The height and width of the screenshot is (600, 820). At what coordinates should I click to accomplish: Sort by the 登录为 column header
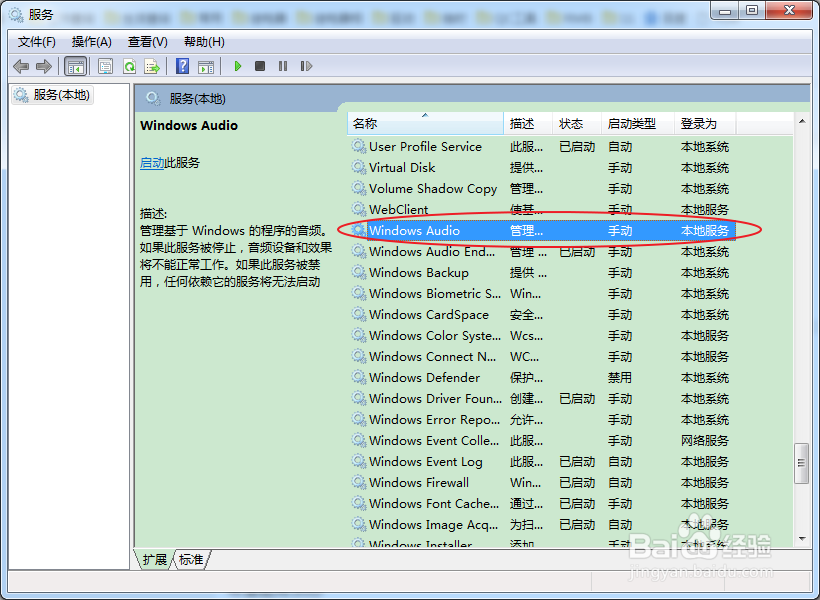point(705,123)
